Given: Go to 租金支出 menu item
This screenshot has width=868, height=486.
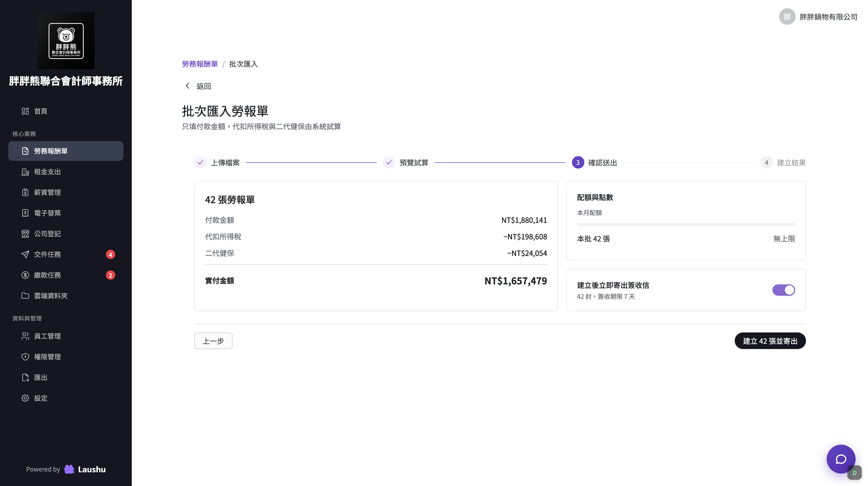Looking at the screenshot, I should (66, 172).
